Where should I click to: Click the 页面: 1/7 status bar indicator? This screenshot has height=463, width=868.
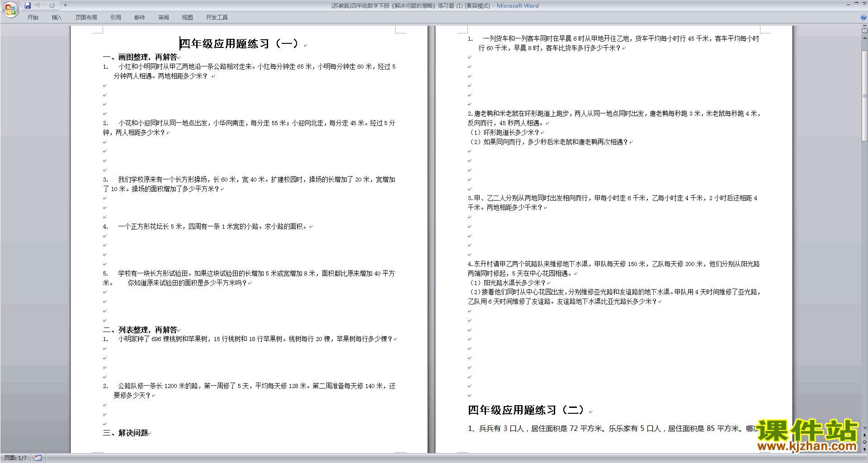(x=15, y=458)
